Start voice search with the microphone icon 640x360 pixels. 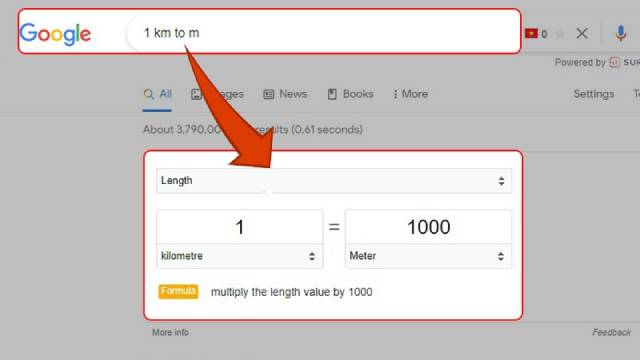coord(621,33)
